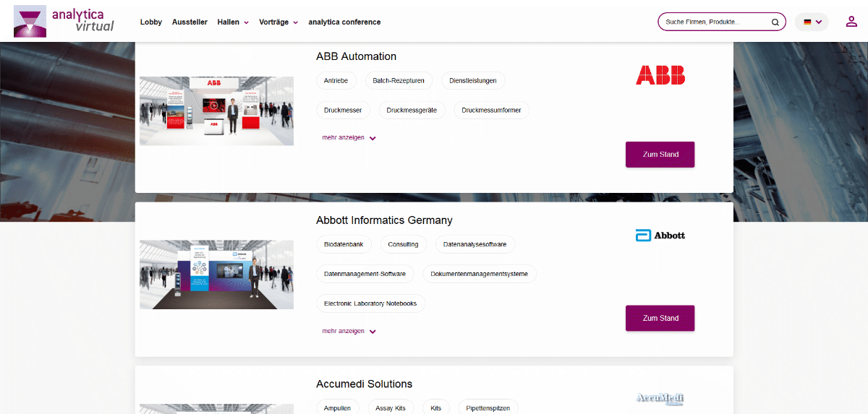Click the Abbott logo

click(660, 236)
